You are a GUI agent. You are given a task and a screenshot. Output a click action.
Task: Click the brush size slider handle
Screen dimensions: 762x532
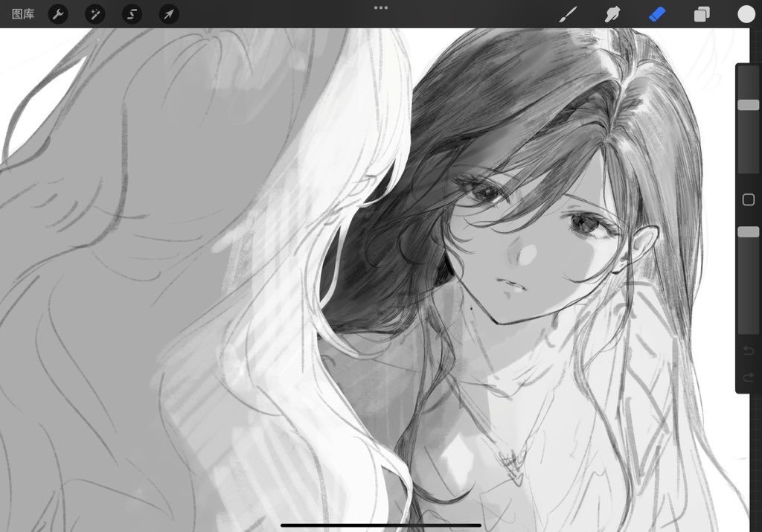(748, 105)
